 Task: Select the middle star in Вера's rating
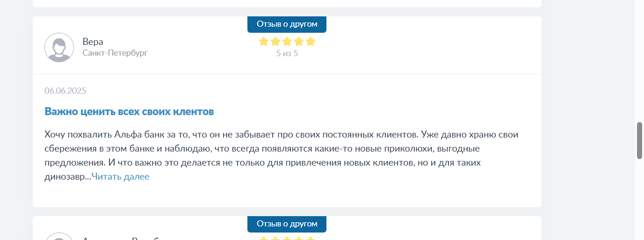coord(287,42)
